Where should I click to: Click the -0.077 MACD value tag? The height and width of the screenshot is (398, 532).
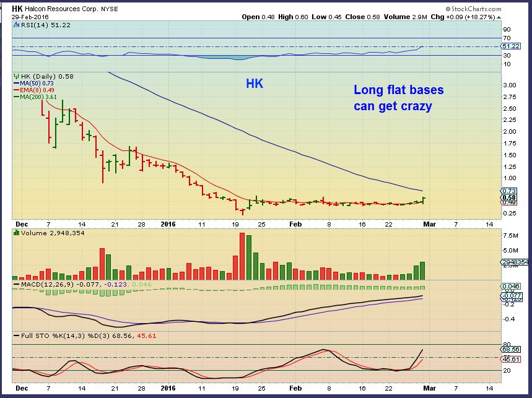[511, 296]
